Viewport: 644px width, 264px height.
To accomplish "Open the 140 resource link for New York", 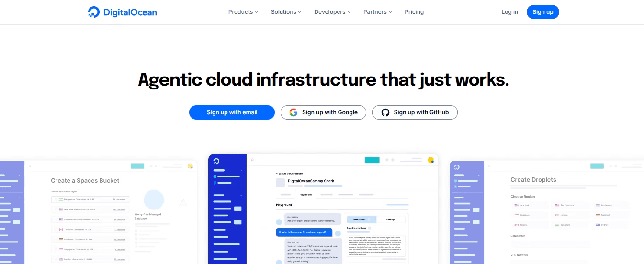I will 119,209.
